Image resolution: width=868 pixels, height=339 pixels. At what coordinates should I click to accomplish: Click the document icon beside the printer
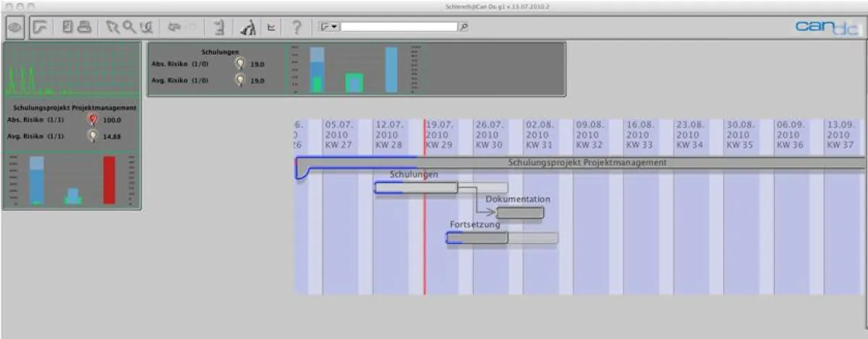67,27
